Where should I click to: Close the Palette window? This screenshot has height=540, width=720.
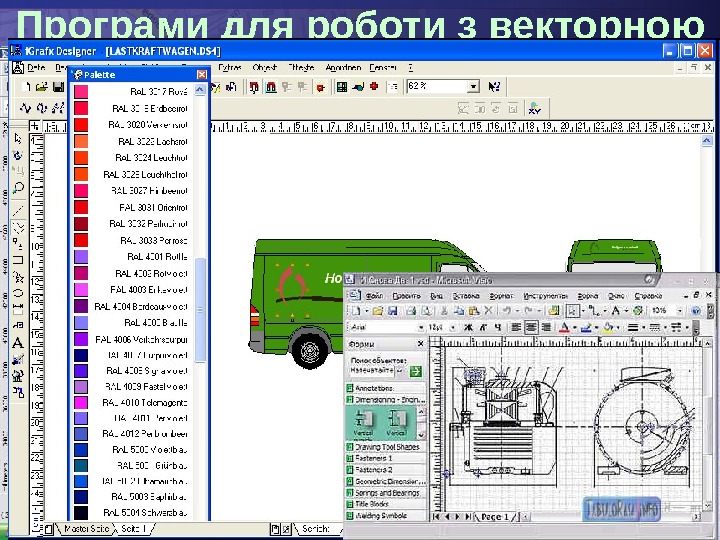pos(202,74)
